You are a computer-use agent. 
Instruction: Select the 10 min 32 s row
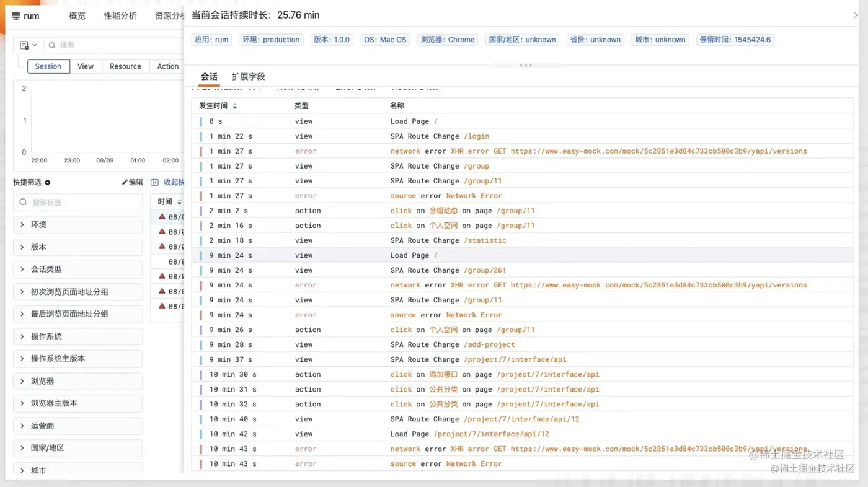(522, 404)
